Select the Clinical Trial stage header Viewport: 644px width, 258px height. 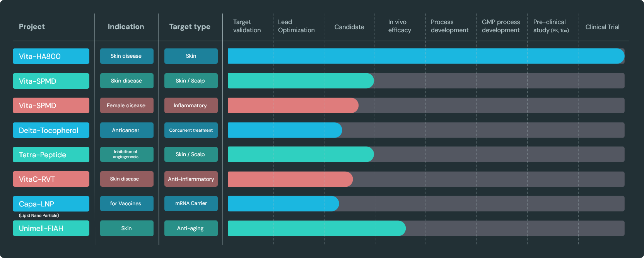pos(602,27)
